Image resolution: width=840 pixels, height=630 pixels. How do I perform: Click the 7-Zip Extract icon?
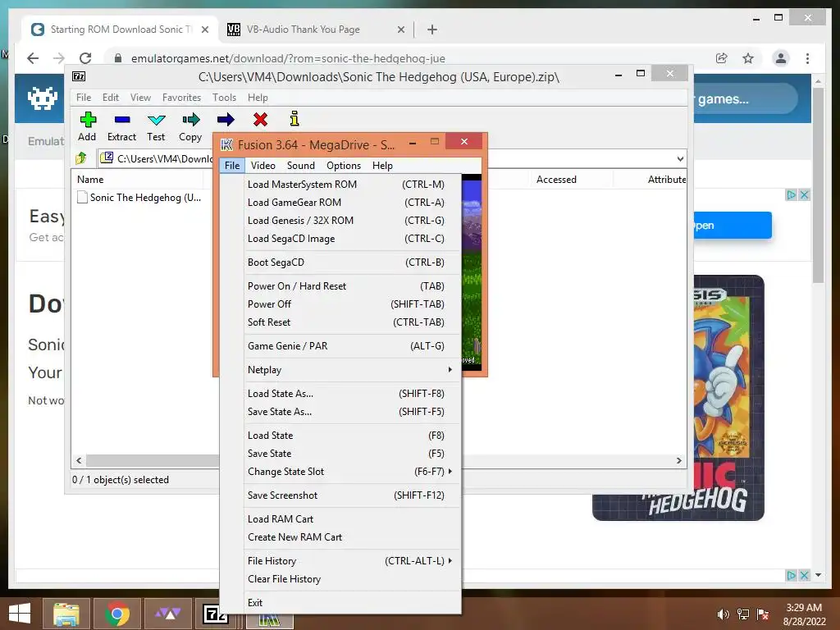[x=122, y=120]
